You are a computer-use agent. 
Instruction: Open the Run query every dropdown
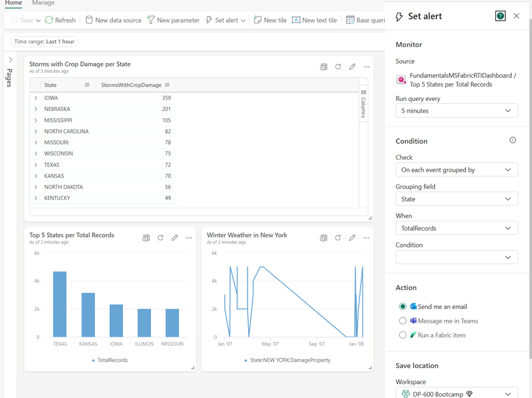click(x=457, y=111)
